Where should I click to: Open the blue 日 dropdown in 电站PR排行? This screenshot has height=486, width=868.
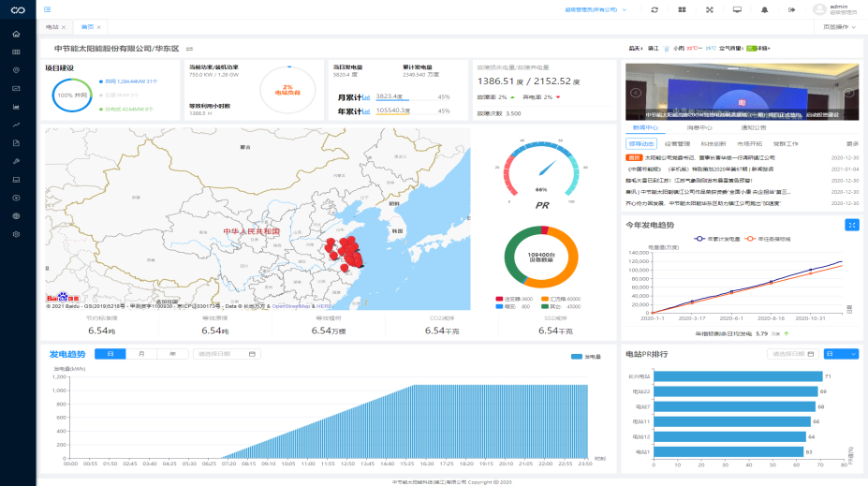pyautogui.click(x=841, y=354)
